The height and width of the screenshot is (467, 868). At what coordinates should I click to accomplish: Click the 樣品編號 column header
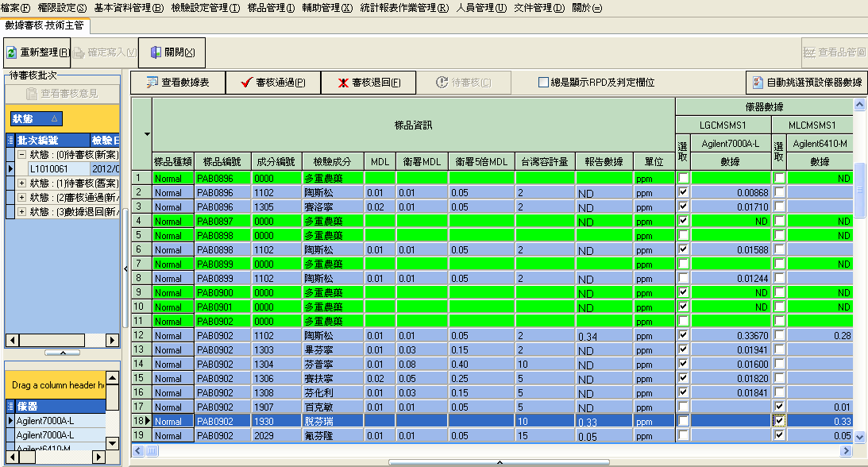[222, 161]
